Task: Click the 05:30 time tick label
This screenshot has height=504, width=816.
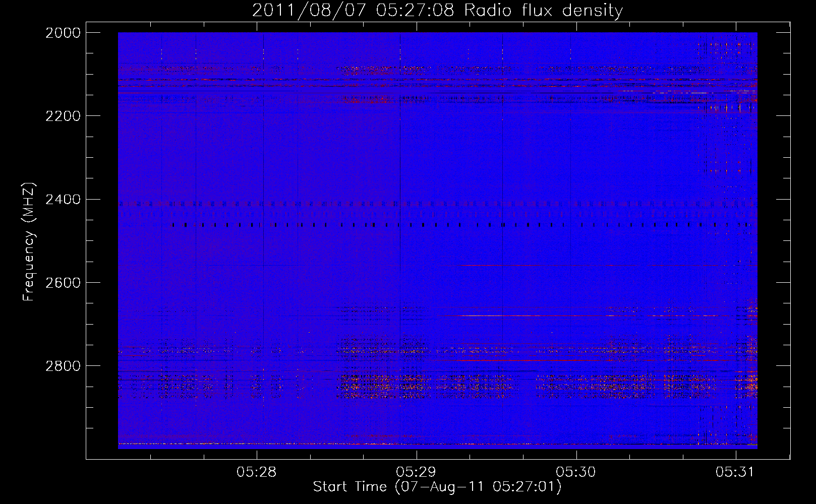Action: 576,472
